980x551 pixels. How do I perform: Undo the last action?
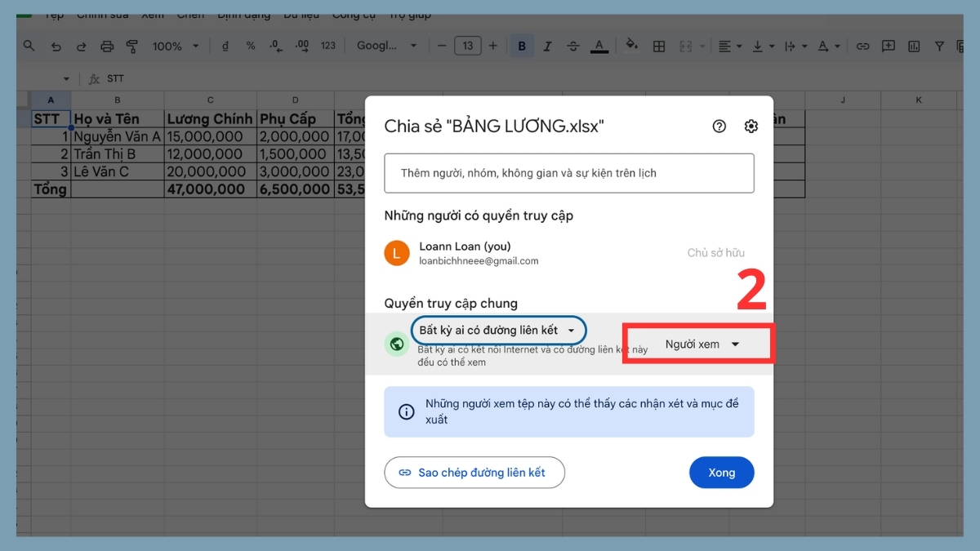point(56,46)
